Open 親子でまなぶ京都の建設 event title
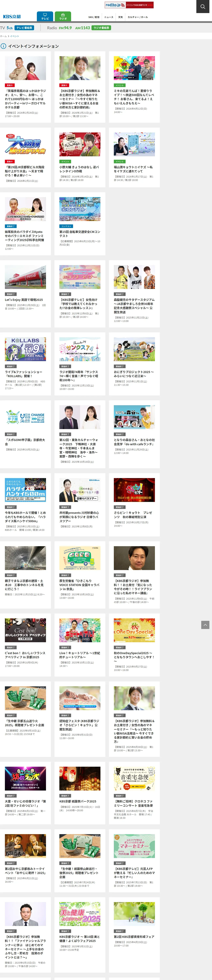 pyautogui.click(x=25, y=585)
